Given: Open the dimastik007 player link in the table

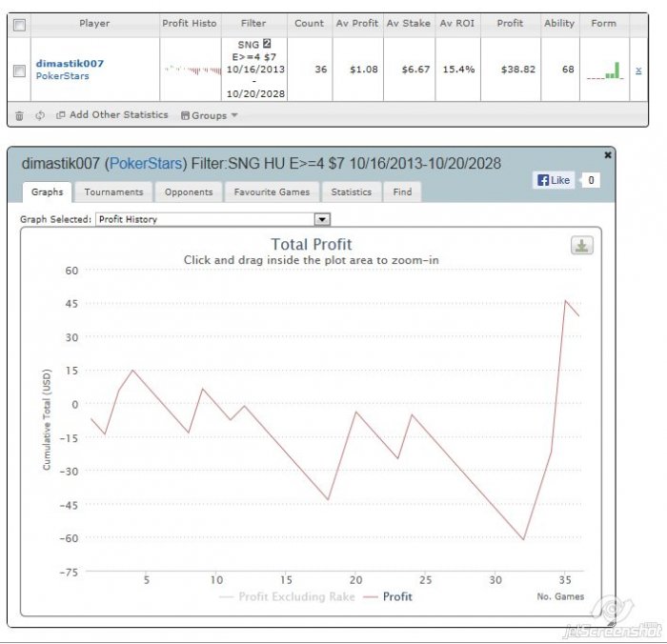Looking at the screenshot, I should tap(70, 64).
